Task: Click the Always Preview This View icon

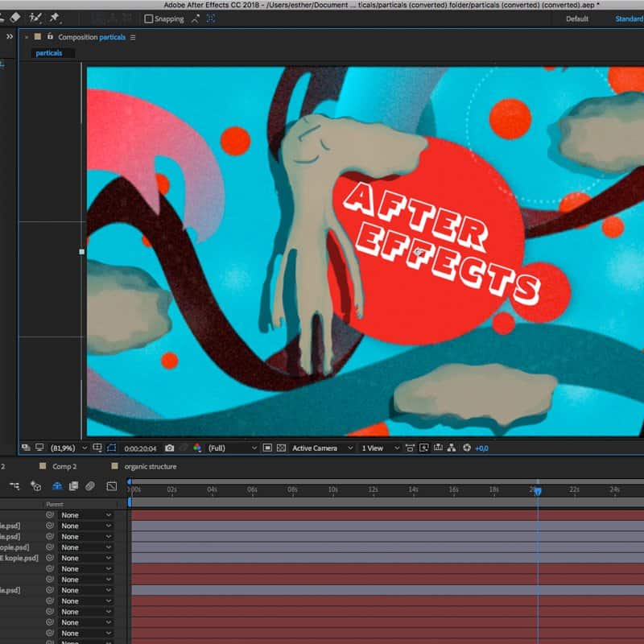Action: click(x=26, y=448)
